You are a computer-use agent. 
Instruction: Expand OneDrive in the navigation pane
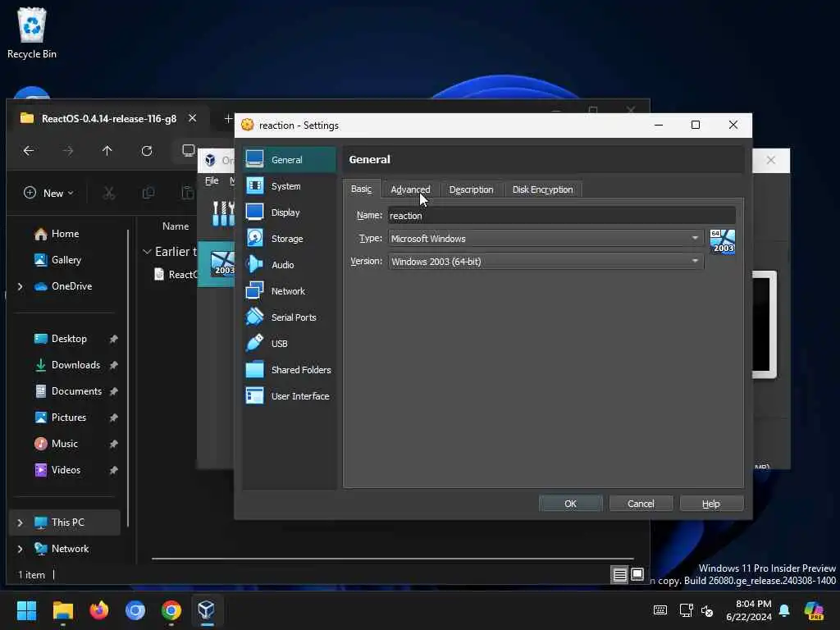coord(21,286)
